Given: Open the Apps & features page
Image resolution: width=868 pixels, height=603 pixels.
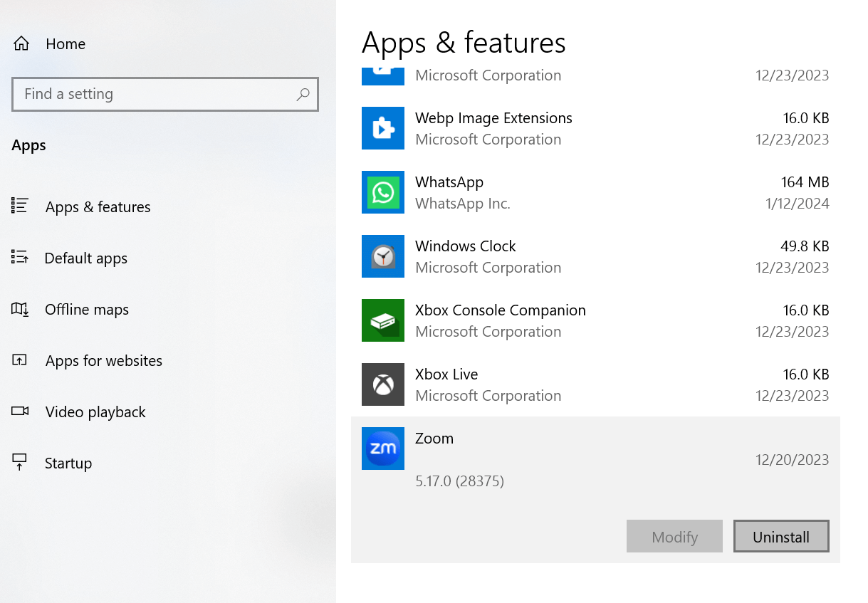Looking at the screenshot, I should coord(98,207).
